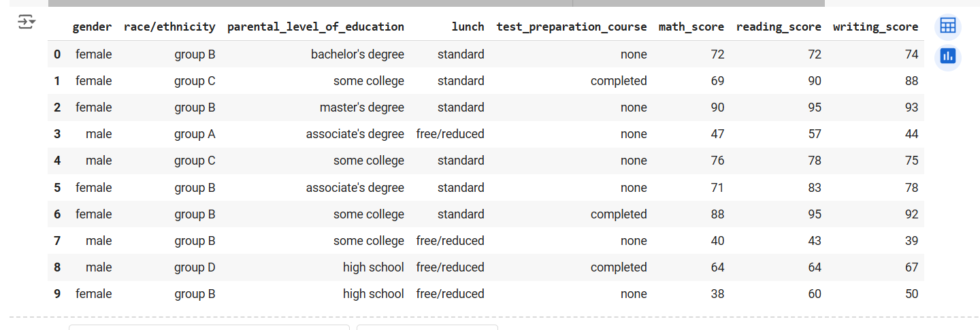Click the interactive table conversion icon

tap(947, 27)
